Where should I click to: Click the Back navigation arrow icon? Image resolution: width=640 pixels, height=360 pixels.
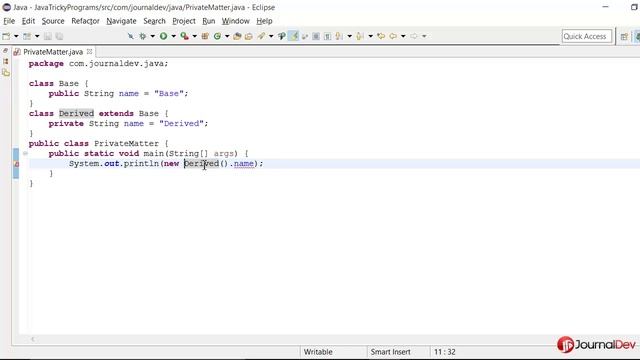click(x=393, y=36)
